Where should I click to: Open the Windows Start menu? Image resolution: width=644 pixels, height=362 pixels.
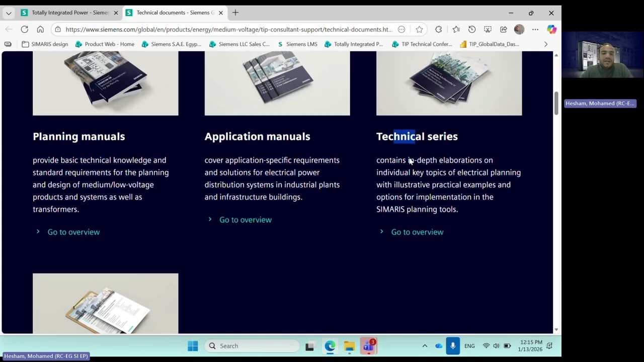point(193,346)
